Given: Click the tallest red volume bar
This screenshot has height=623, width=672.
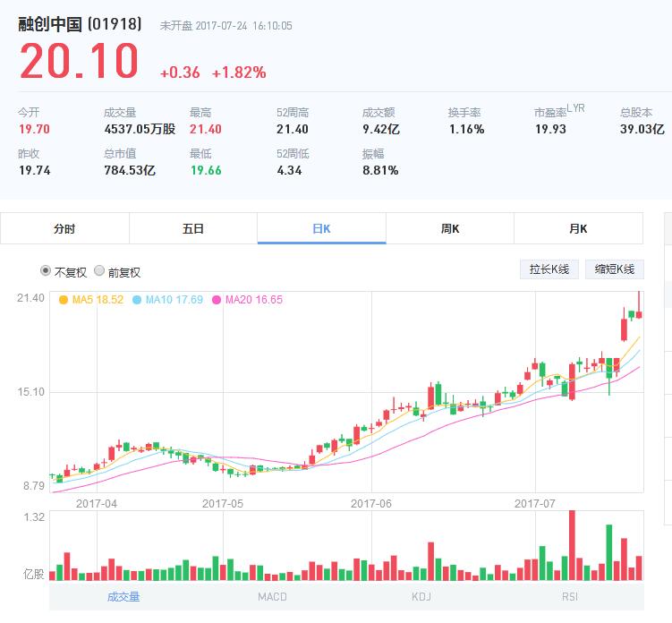Looking at the screenshot, I should [572, 546].
